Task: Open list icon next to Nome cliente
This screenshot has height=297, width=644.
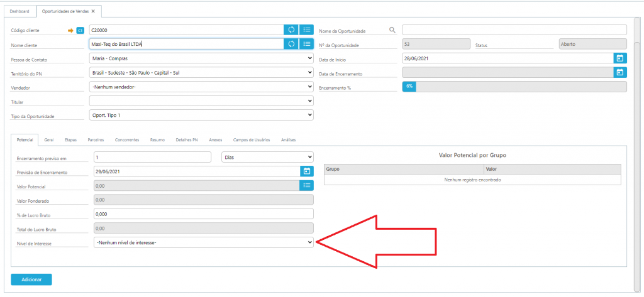Action: pyautogui.click(x=306, y=44)
